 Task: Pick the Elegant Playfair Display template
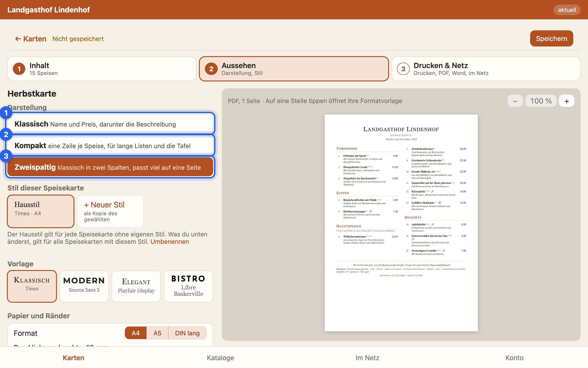(136, 286)
